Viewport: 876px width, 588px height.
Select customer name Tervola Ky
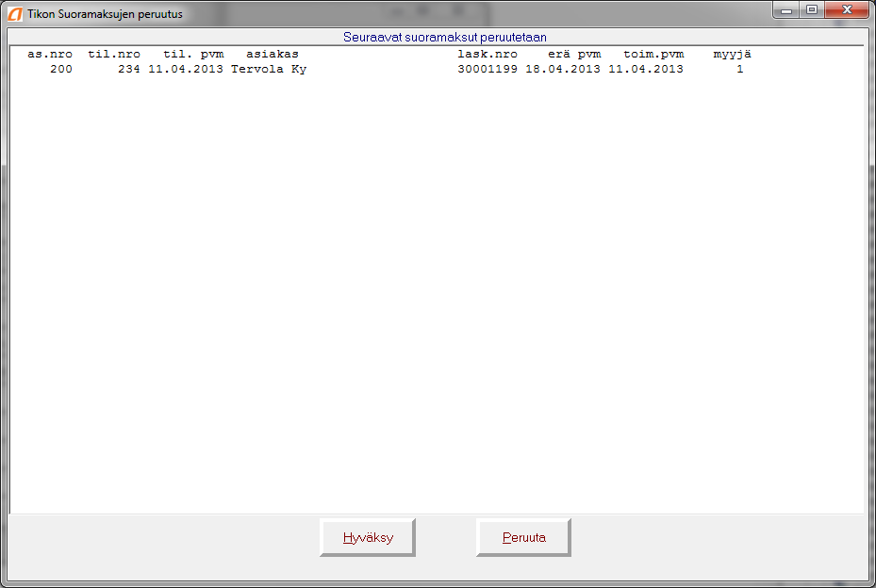(x=269, y=69)
